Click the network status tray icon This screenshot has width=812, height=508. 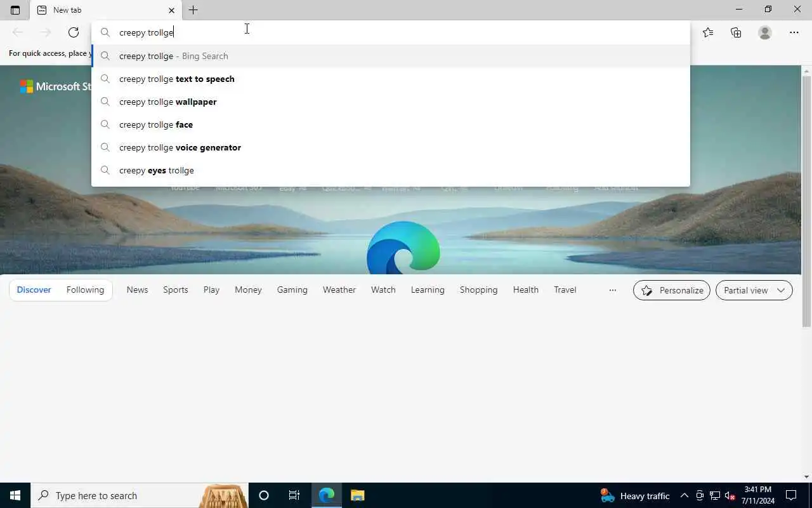[714, 495]
